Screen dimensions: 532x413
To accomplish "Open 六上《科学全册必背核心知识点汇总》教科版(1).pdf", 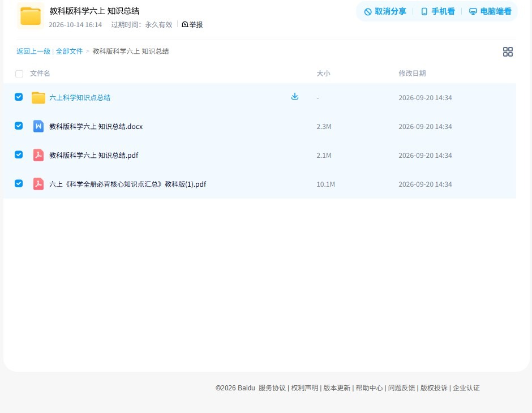I will pyautogui.click(x=127, y=184).
